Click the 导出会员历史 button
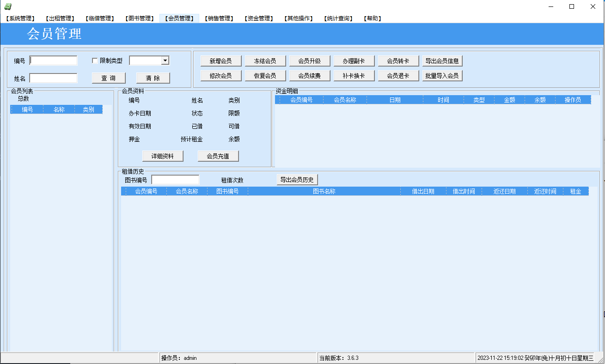This screenshot has height=364, width=605. (x=297, y=180)
